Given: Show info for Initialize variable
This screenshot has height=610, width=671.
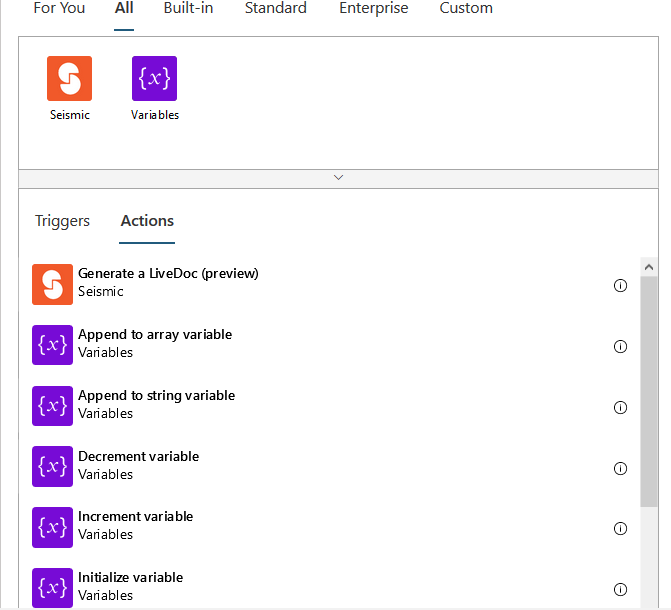Looking at the screenshot, I should click(x=620, y=589).
